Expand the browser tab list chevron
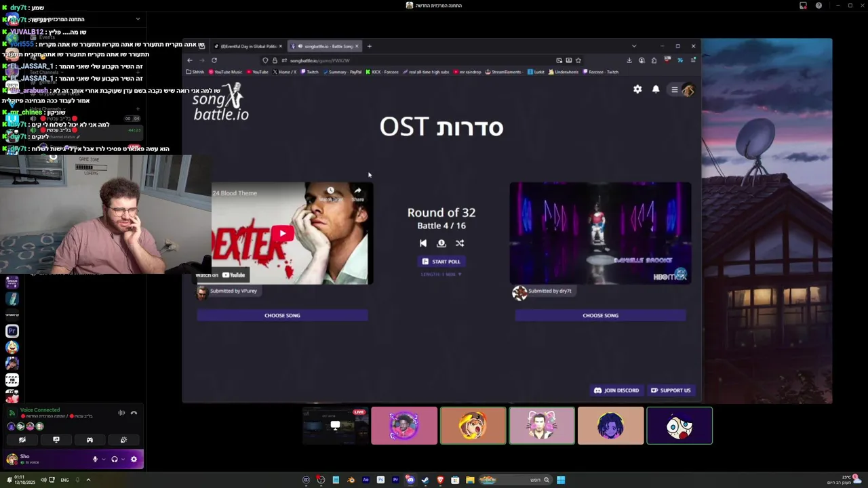This screenshot has height=488, width=868. (x=634, y=46)
